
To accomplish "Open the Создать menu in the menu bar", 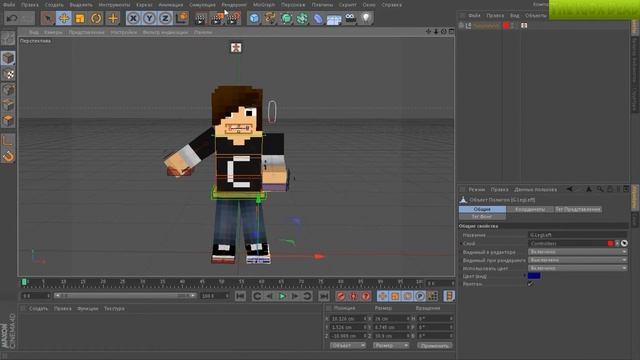I will tap(54, 5).
